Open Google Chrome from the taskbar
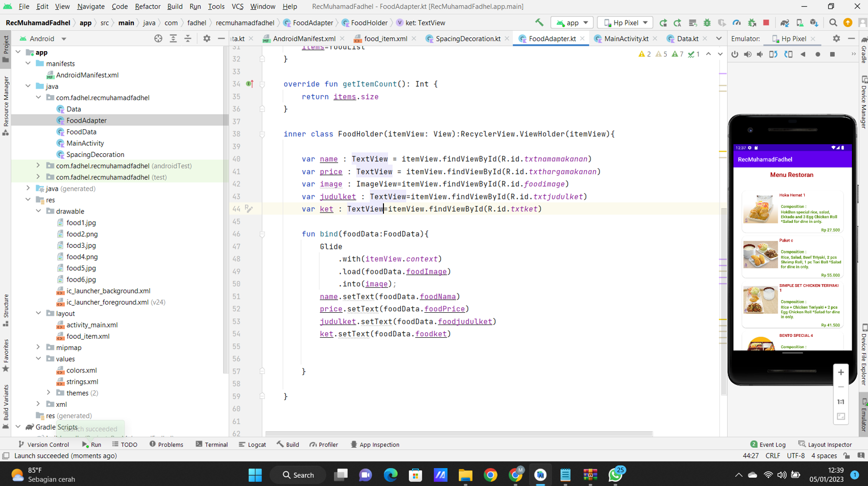868x486 pixels. pos(490,475)
